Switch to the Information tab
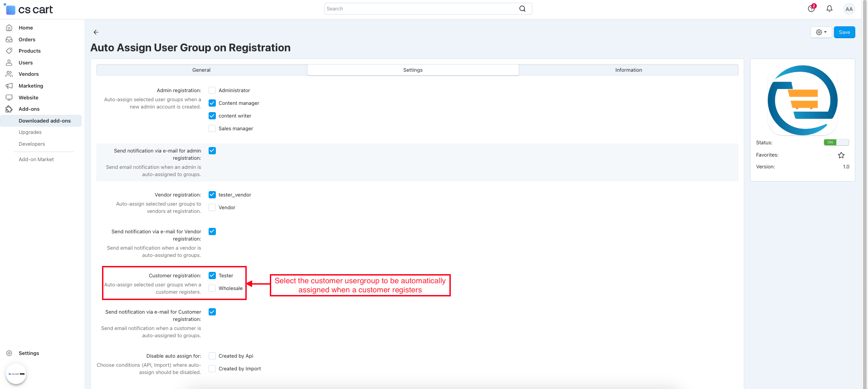Viewport: 868px width, 389px height. (x=628, y=70)
